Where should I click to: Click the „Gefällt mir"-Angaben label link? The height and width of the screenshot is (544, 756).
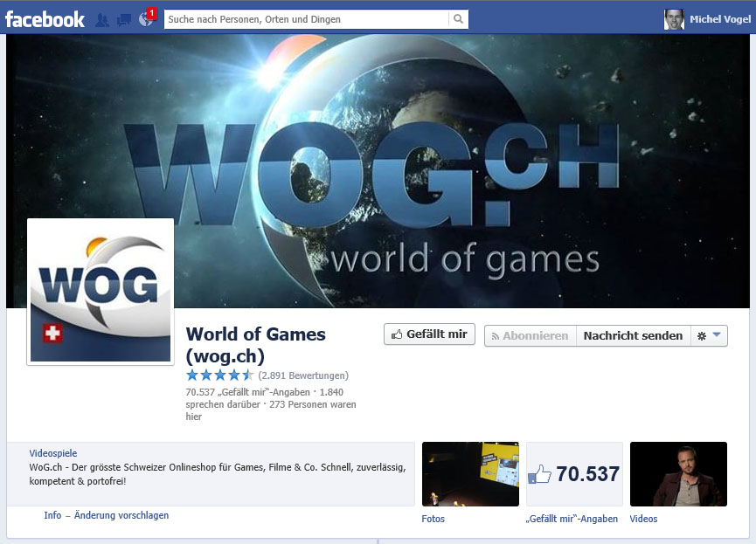(572, 519)
